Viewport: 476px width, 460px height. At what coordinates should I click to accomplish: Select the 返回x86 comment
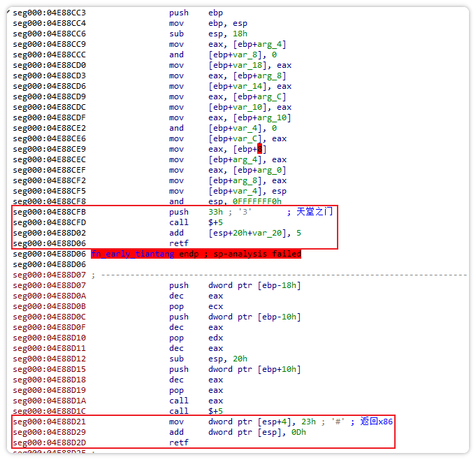[376, 422]
